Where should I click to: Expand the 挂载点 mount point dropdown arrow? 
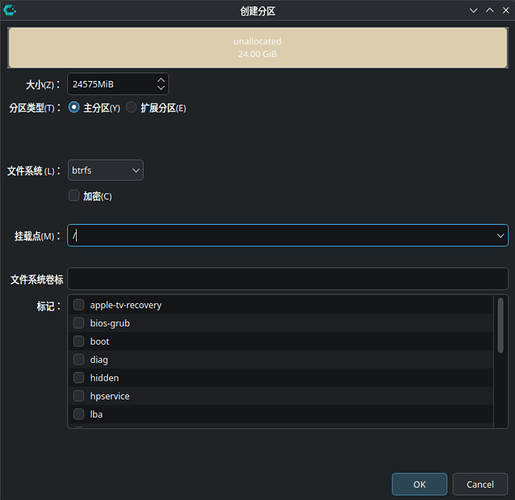pyautogui.click(x=500, y=236)
